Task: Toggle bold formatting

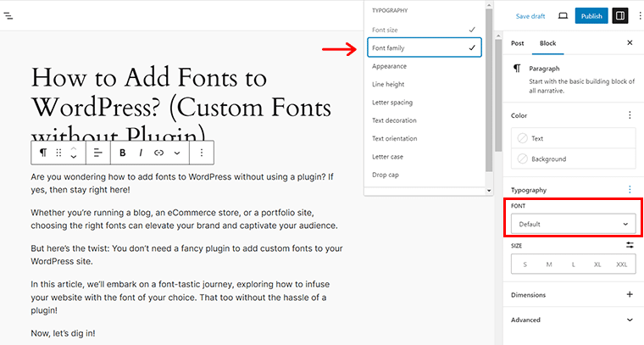Action: pos(122,153)
